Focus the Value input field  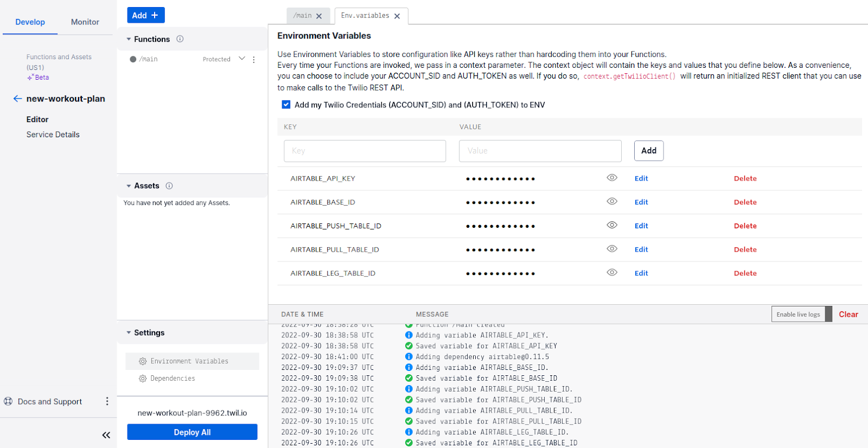pos(540,151)
